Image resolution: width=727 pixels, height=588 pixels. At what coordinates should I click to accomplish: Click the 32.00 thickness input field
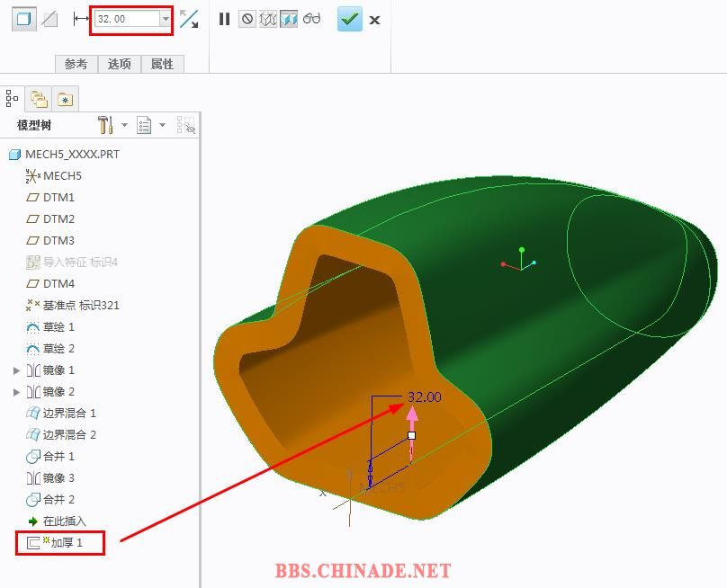(x=126, y=19)
